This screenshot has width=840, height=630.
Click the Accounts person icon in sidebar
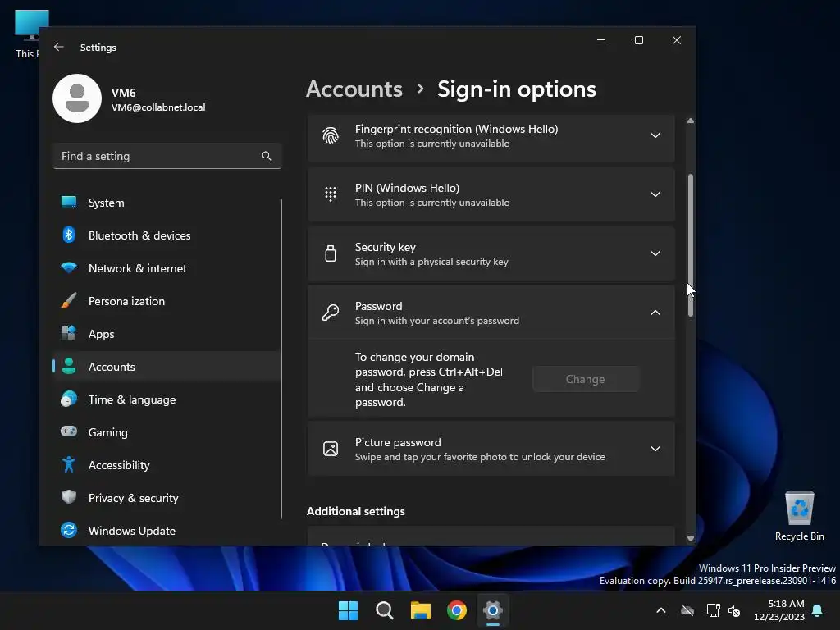pos(69,366)
